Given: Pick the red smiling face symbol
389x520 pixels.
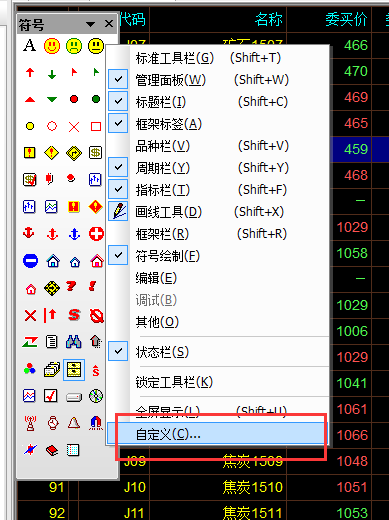Looking at the screenshot, I should (52, 46).
